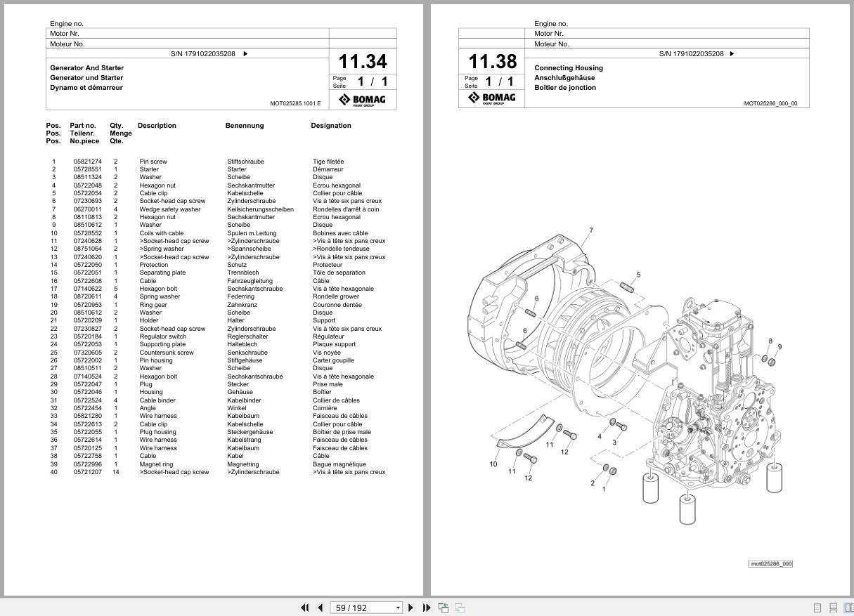Select 'Connecting Housing' heading
Image resolution: width=854 pixels, height=616 pixels.
pyautogui.click(x=569, y=68)
